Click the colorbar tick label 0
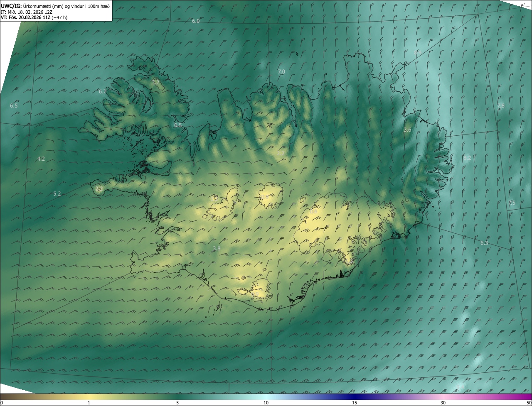 tap(2, 403)
